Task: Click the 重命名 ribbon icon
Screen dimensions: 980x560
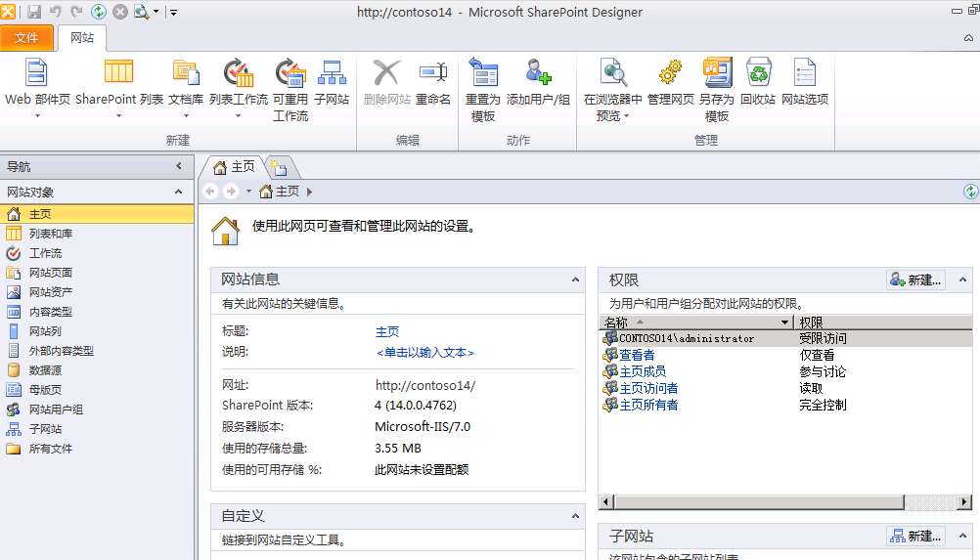Action: click(433, 72)
